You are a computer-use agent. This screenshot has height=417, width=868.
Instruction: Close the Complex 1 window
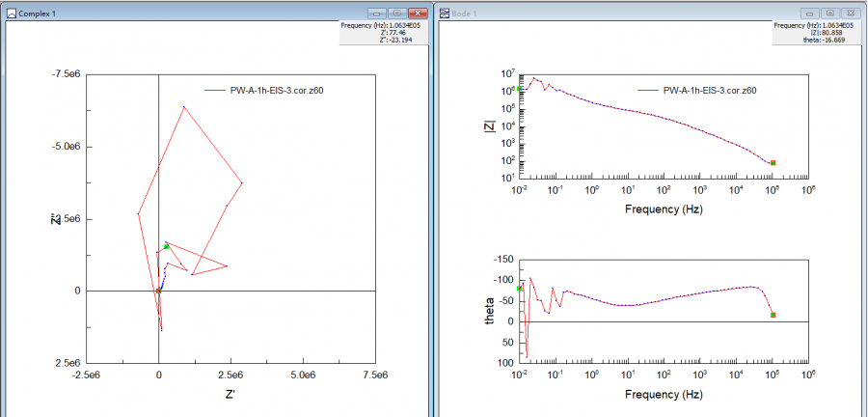(417, 14)
